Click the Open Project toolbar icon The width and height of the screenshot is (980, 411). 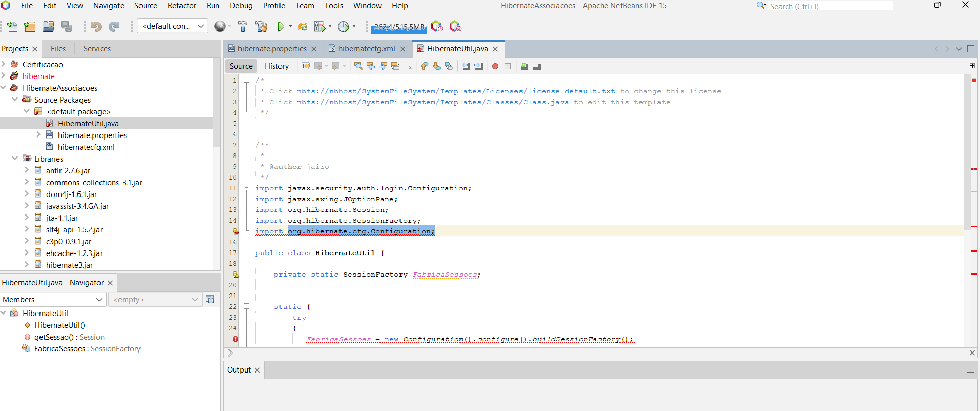click(48, 26)
